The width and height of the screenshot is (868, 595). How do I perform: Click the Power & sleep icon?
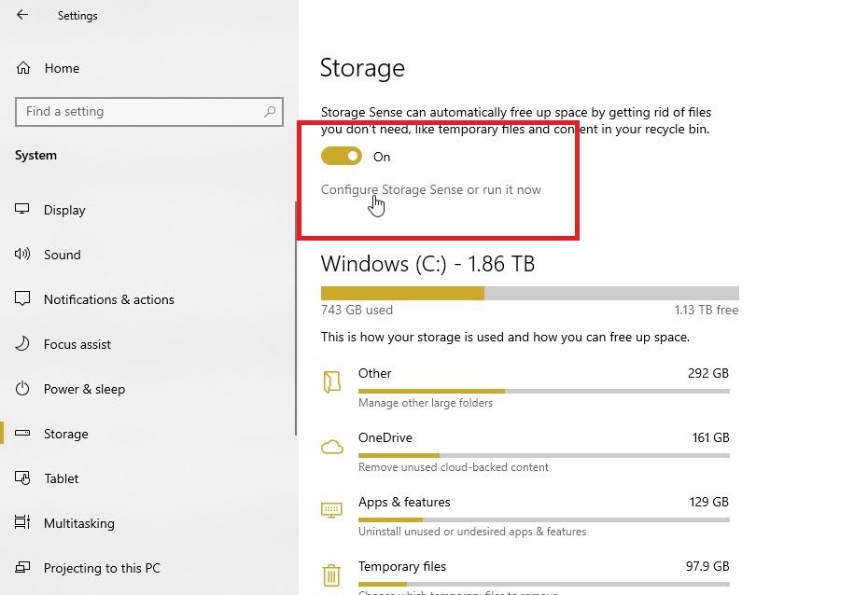(22, 388)
